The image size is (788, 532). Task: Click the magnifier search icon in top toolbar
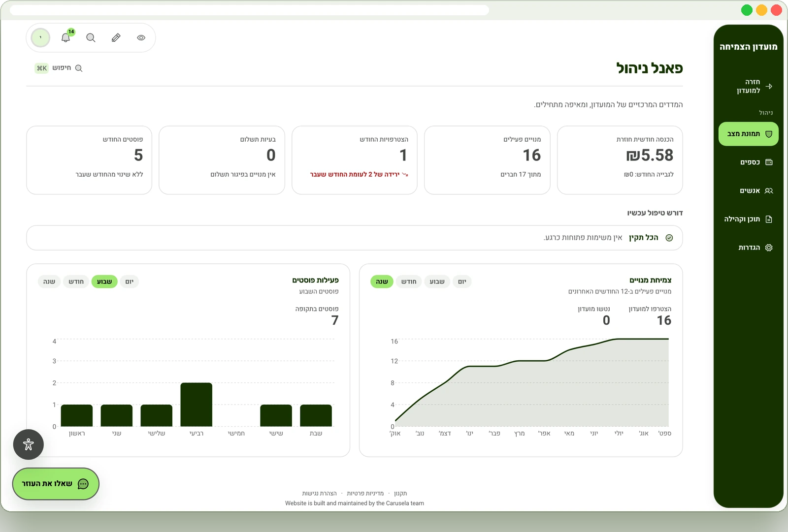tap(91, 37)
